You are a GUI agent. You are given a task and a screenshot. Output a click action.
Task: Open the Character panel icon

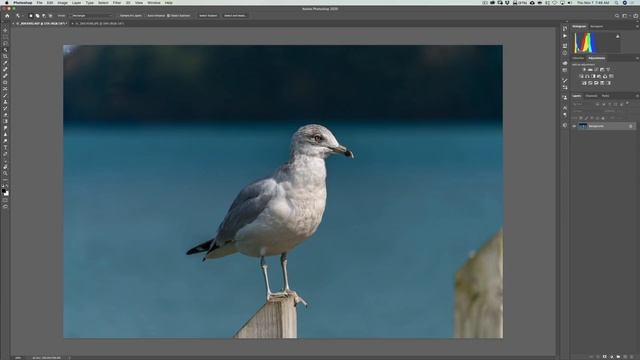(565, 108)
